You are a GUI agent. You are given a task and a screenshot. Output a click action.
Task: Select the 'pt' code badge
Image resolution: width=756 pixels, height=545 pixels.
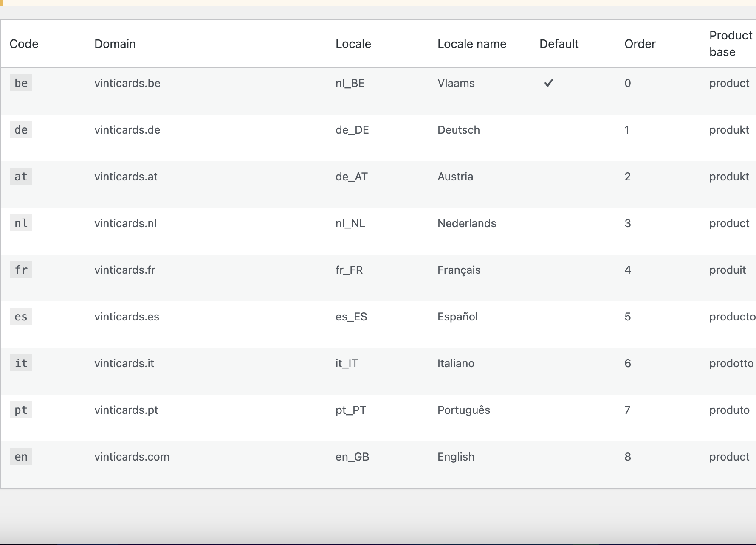pos(21,410)
